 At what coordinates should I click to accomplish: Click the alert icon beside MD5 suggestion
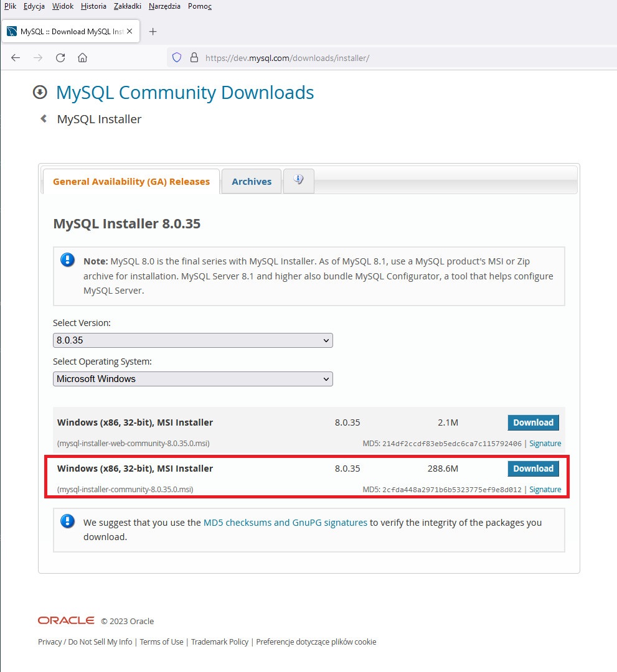68,521
